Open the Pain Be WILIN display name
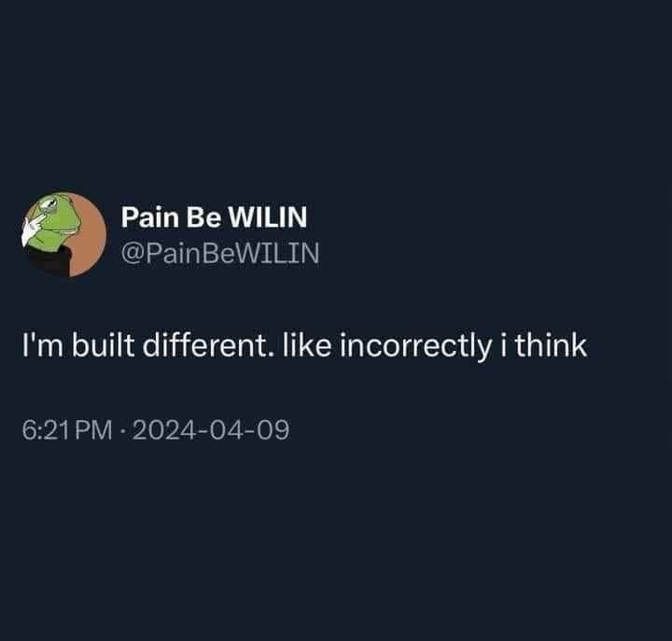This screenshot has width=672, height=641. pos(214,216)
